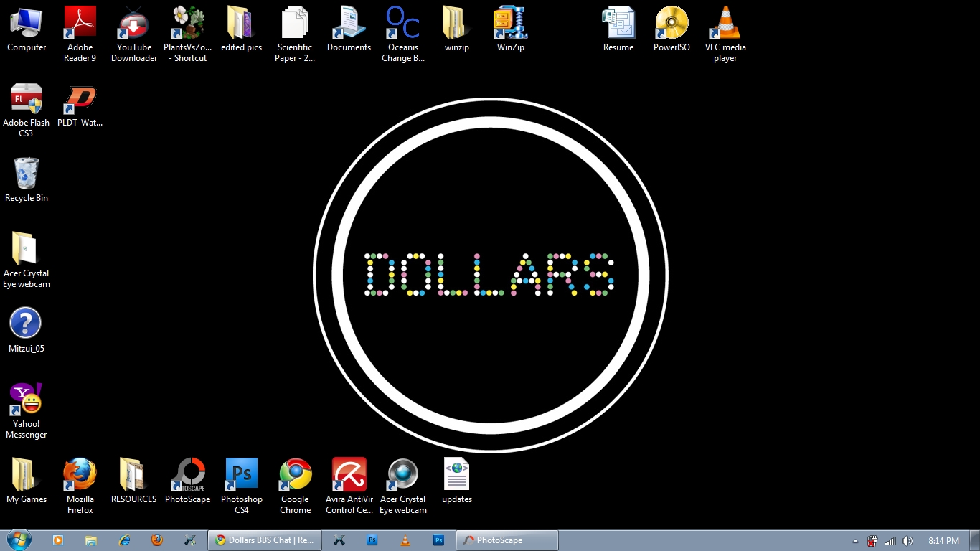The width and height of the screenshot is (980, 551).
Task: Open Windows Media Player from taskbar
Action: [x=58, y=540]
